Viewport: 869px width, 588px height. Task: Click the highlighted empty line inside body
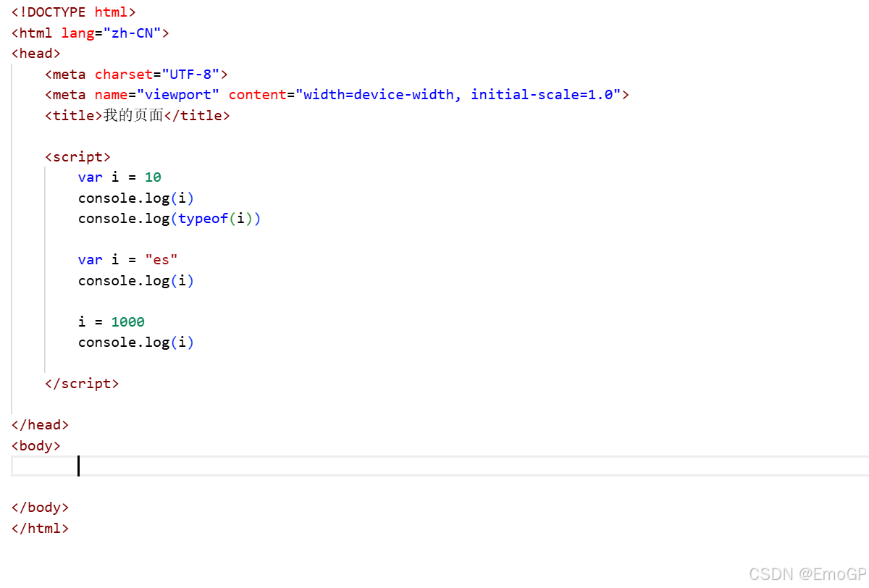tap(440, 466)
